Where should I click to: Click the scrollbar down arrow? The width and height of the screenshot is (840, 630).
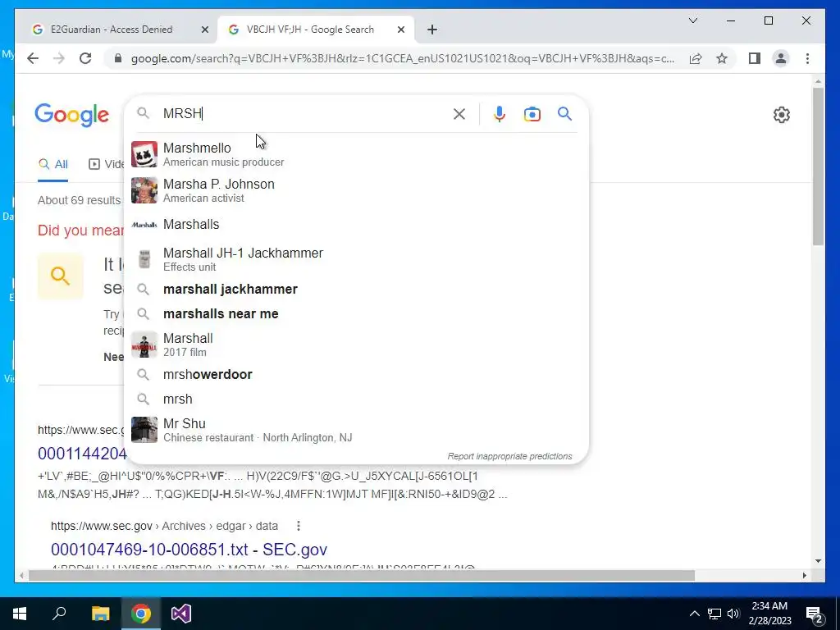coord(818,561)
